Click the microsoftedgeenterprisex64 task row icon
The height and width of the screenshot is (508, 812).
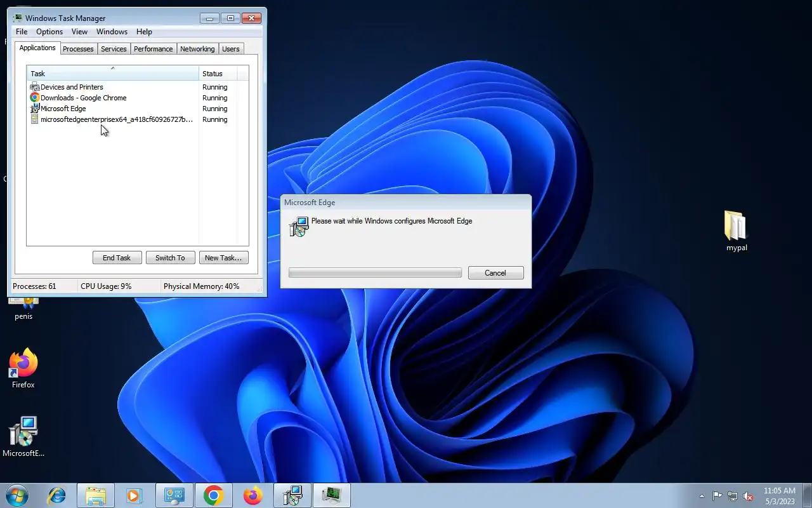click(x=35, y=119)
